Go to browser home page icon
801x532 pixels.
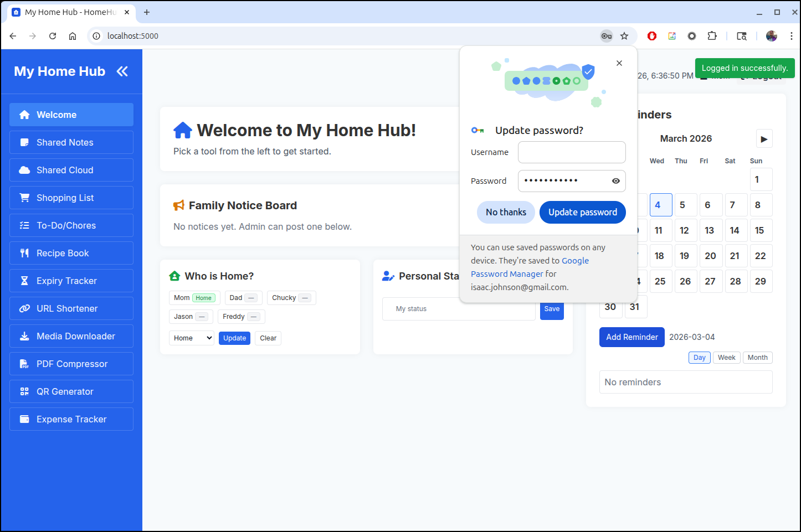[x=73, y=36]
